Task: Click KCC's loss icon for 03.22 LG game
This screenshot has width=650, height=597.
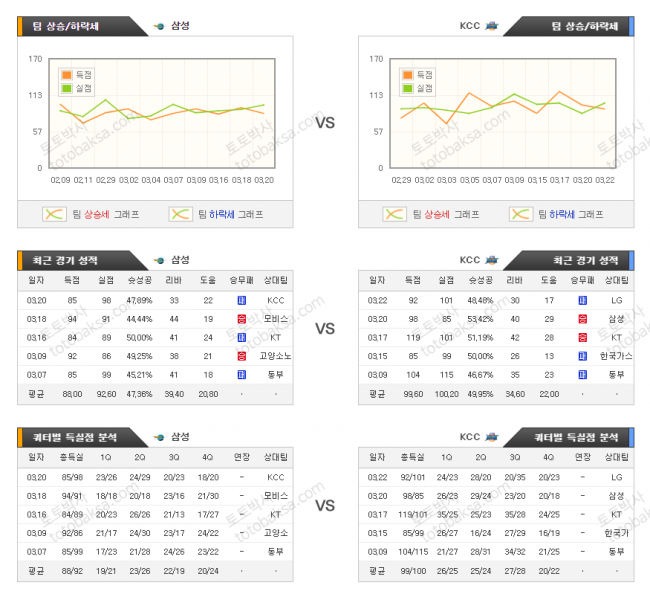Action: coord(578,300)
